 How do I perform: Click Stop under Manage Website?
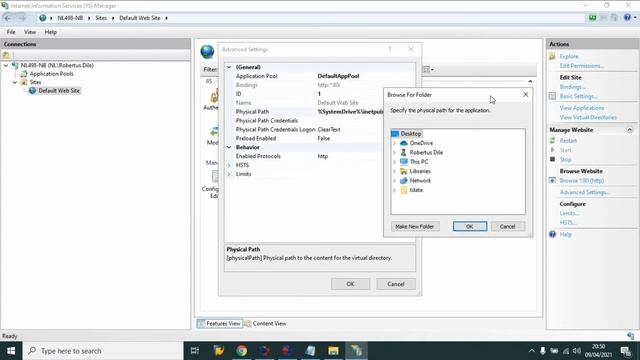(x=565, y=159)
